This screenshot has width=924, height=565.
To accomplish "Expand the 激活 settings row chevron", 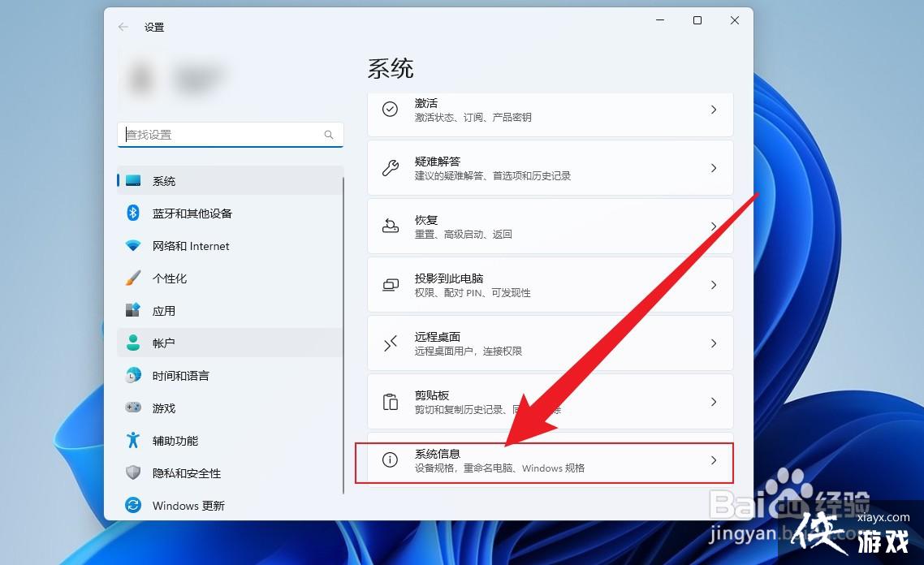I will click(714, 110).
